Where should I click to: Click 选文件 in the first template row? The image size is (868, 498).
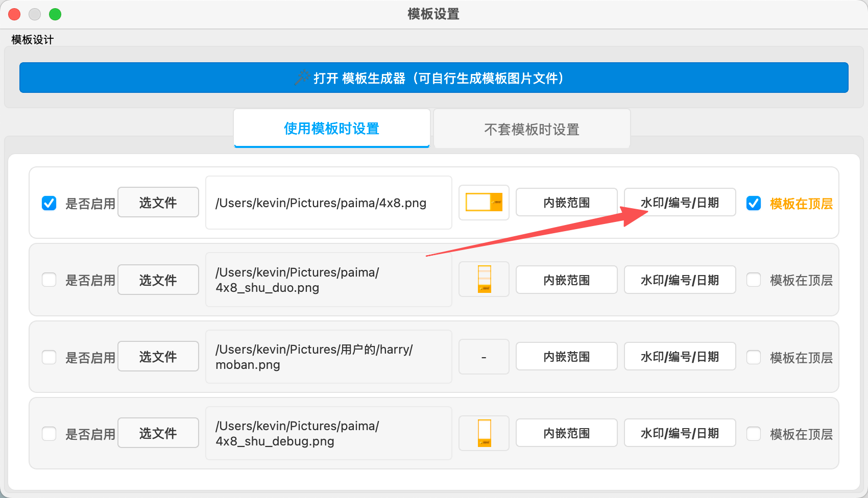tap(158, 202)
